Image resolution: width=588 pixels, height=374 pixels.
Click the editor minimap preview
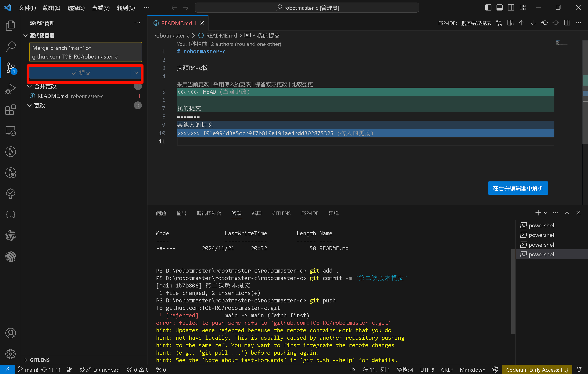pos(562,43)
